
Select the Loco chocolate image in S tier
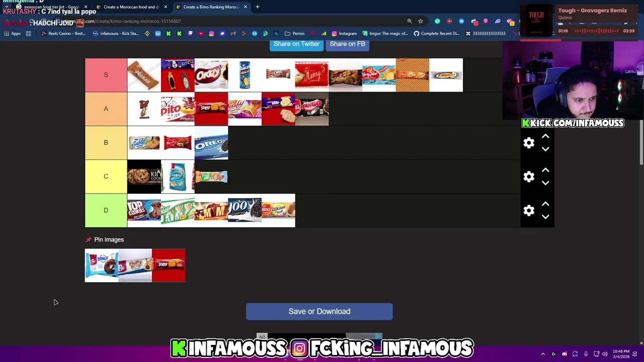coord(178,75)
